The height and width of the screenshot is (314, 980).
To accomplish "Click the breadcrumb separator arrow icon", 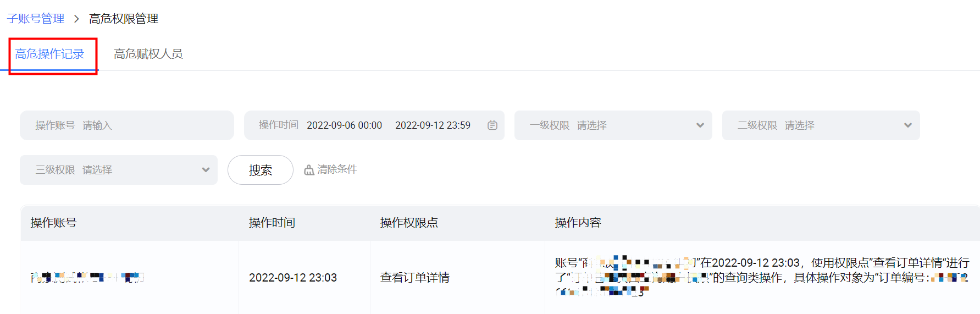I will [76, 19].
